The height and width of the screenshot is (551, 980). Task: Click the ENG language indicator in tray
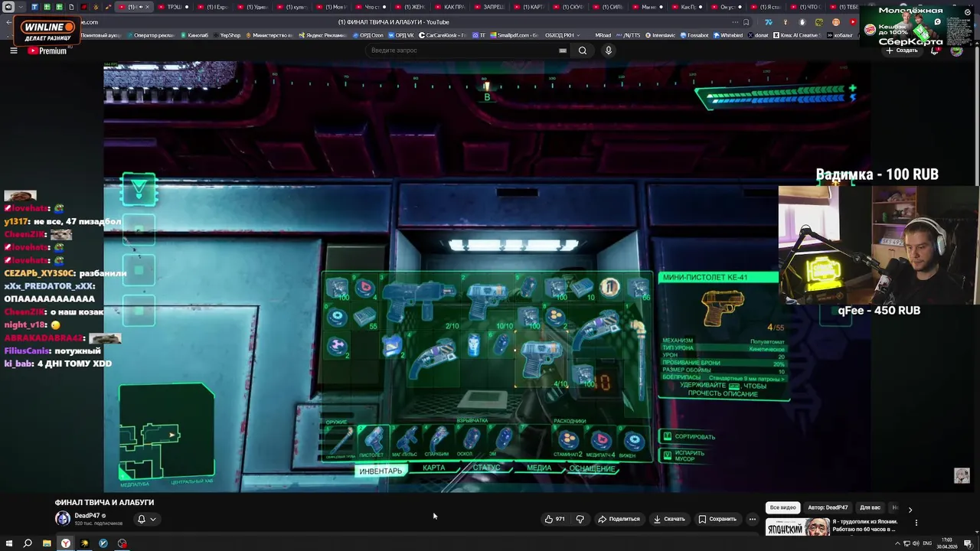(x=928, y=543)
